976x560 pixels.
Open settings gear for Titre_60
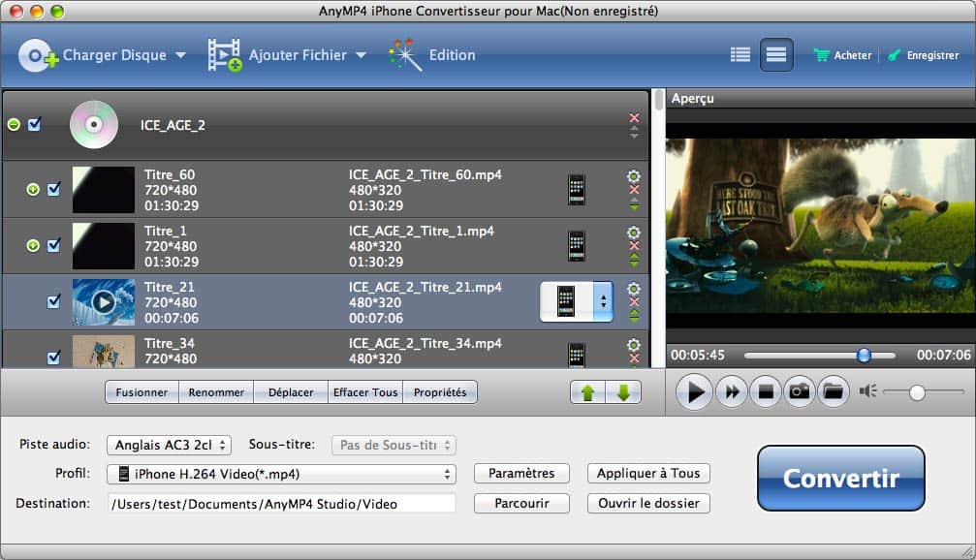pyautogui.click(x=634, y=176)
